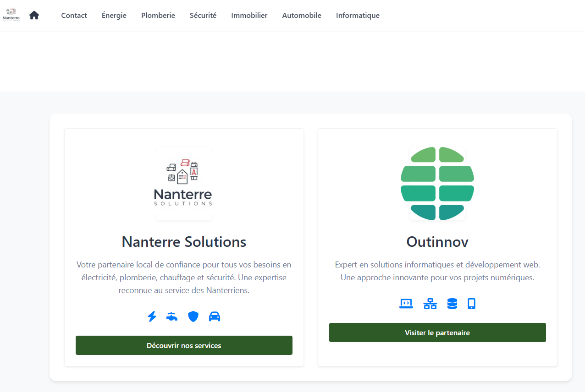The image size is (585, 392).
Task: Click the network sitemap icon
Action: 430,303
